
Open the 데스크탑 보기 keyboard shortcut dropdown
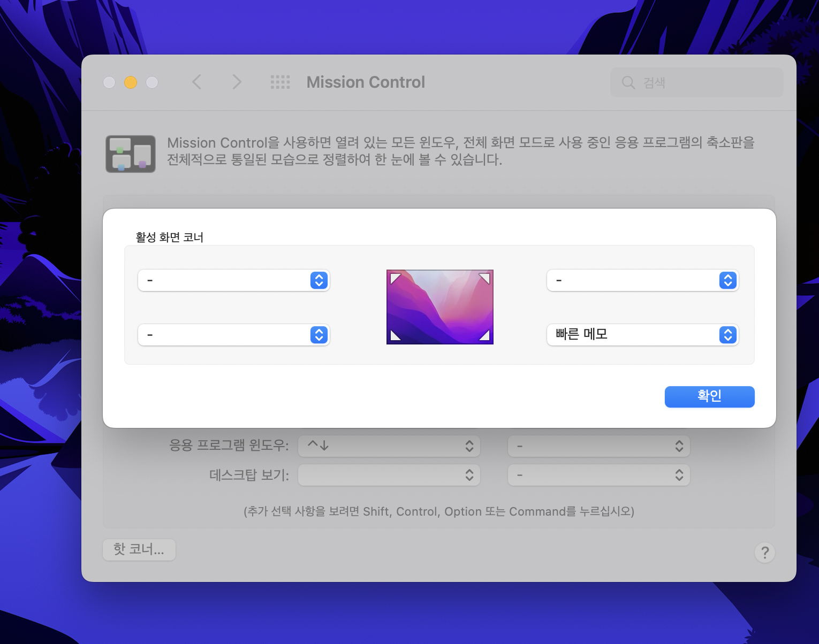[389, 475]
